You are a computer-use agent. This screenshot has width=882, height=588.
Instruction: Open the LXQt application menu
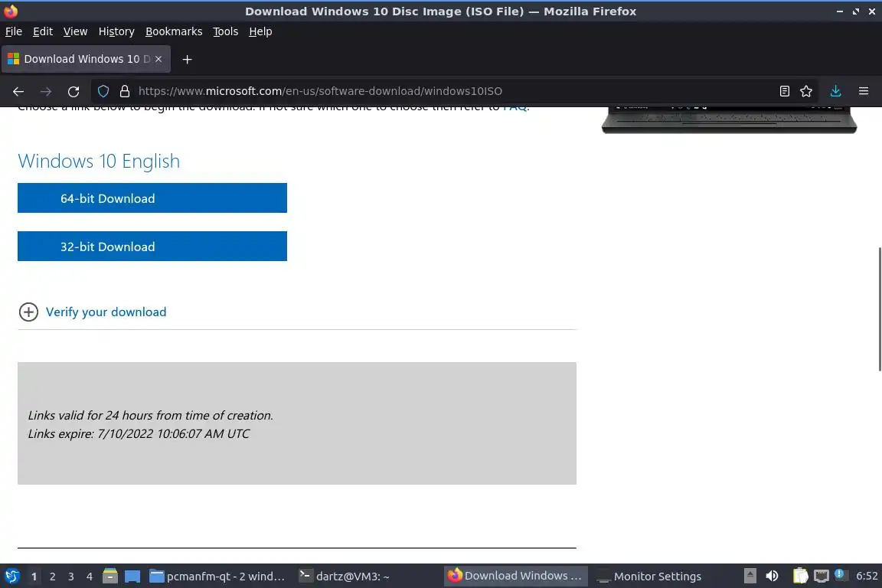[x=11, y=577]
